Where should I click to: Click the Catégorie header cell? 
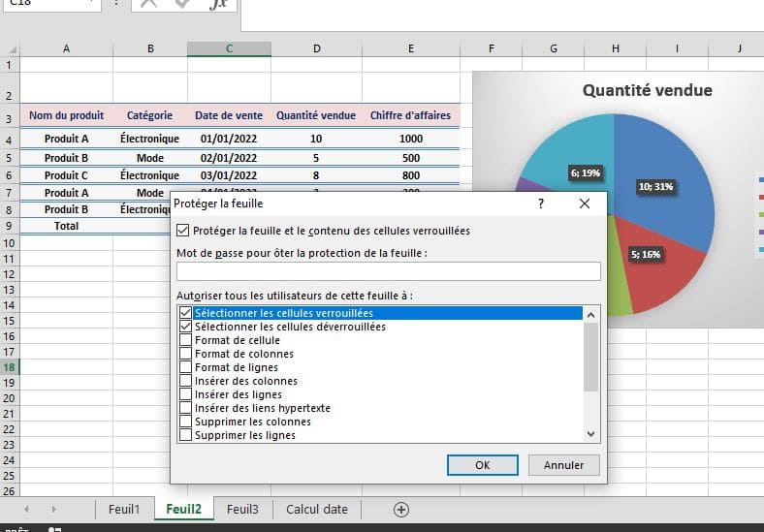(x=150, y=115)
